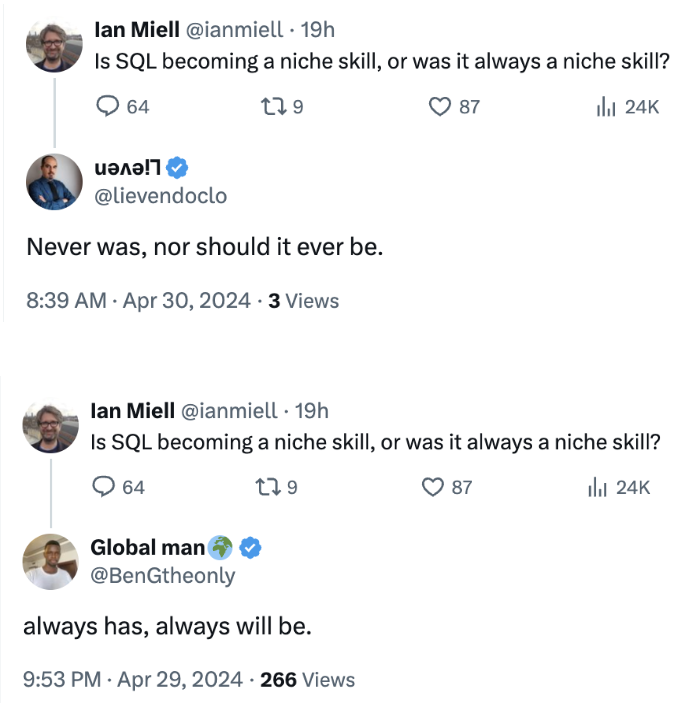Click heart icon on bottom Ian Miell tweet
684x703 pixels.
coord(432,487)
